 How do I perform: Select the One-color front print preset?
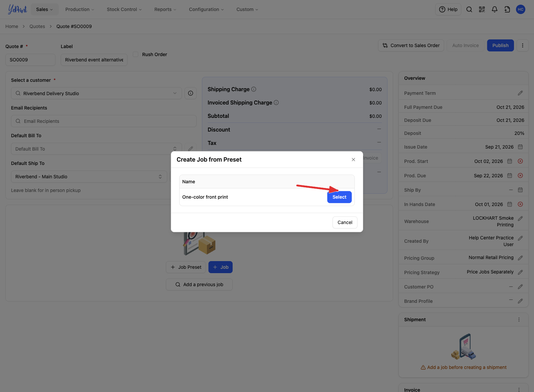coord(339,197)
